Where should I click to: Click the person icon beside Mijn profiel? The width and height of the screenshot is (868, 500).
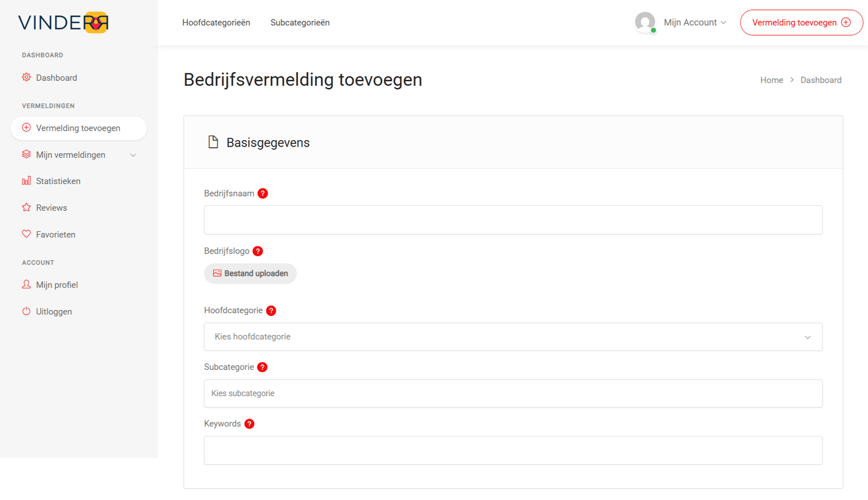click(26, 284)
